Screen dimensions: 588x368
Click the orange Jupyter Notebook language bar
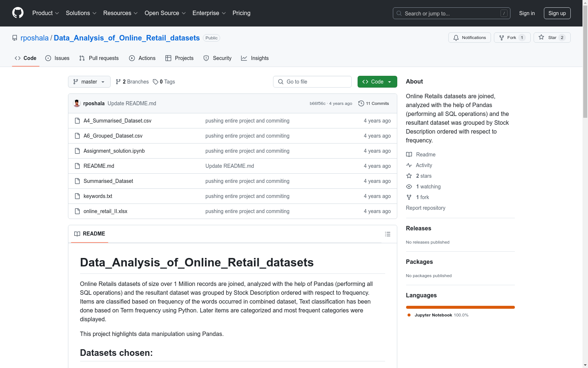pos(460,307)
